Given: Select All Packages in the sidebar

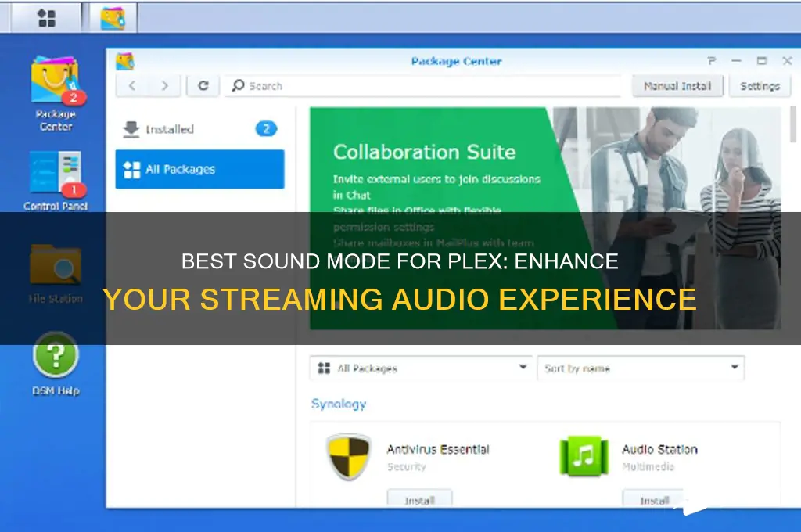Looking at the screenshot, I should pos(199,169).
